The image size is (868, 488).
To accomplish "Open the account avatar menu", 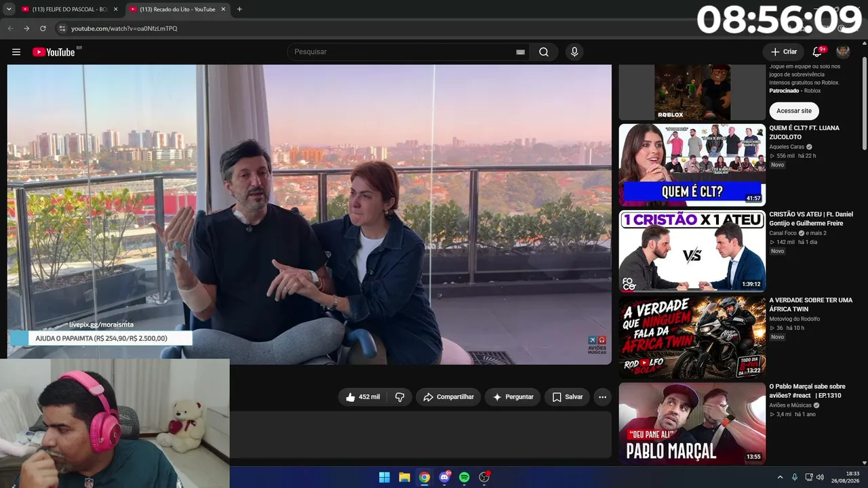I will pyautogui.click(x=843, y=52).
